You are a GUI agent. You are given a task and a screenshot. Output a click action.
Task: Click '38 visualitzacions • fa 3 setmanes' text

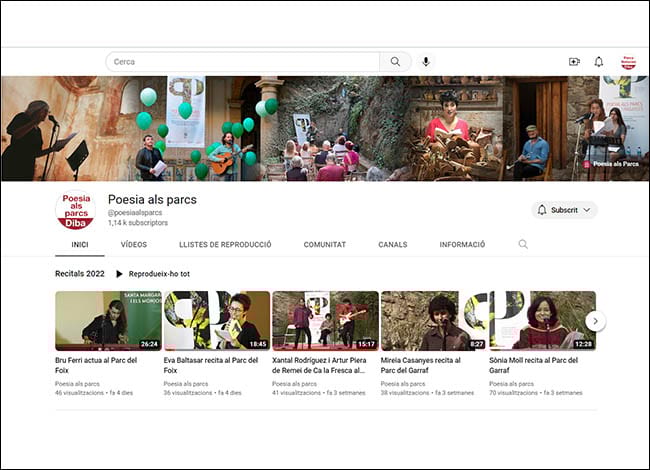(x=427, y=392)
